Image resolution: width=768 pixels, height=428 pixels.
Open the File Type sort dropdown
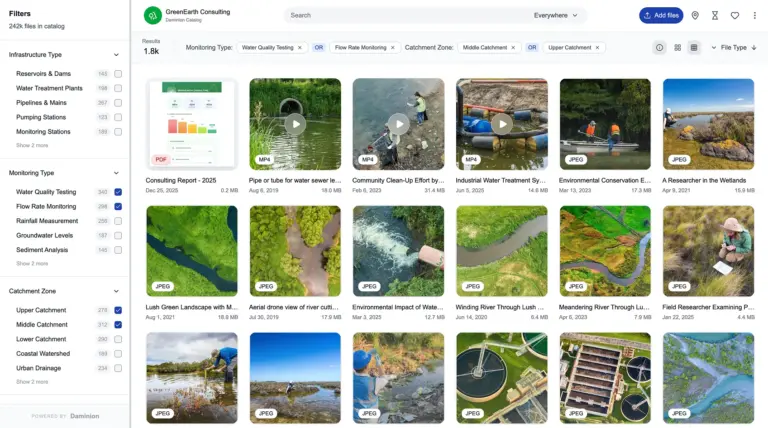pos(733,47)
